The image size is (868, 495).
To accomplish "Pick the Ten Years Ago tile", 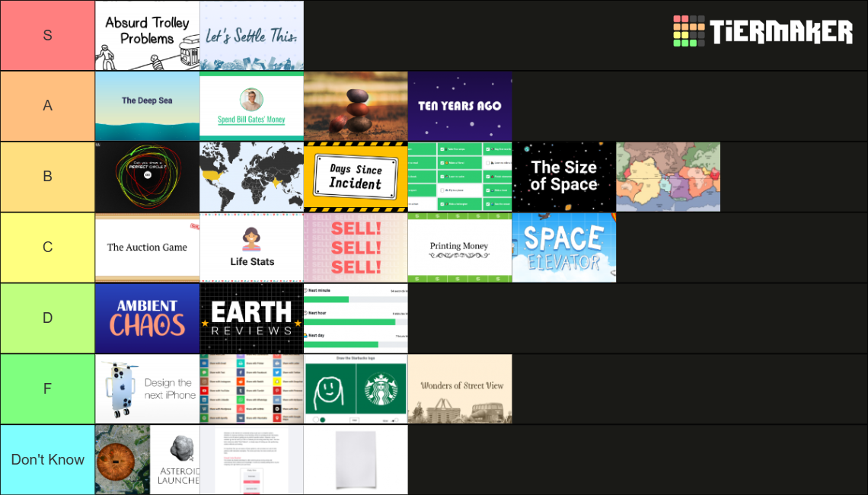I will pos(460,106).
